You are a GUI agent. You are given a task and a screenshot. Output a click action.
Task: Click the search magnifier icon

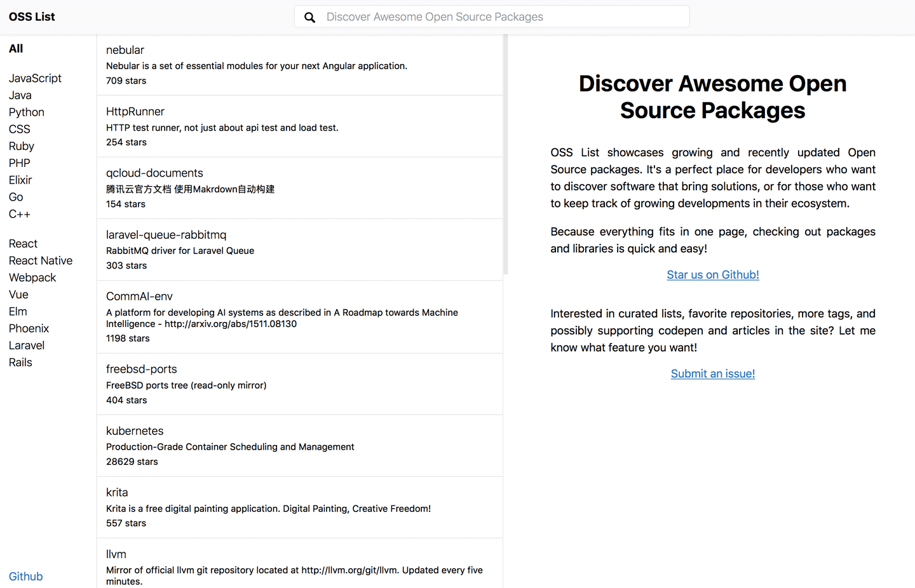[x=309, y=17]
